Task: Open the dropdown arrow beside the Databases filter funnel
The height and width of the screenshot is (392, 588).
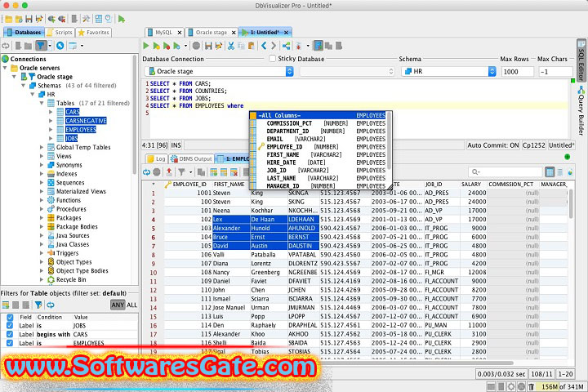Action: [50, 46]
